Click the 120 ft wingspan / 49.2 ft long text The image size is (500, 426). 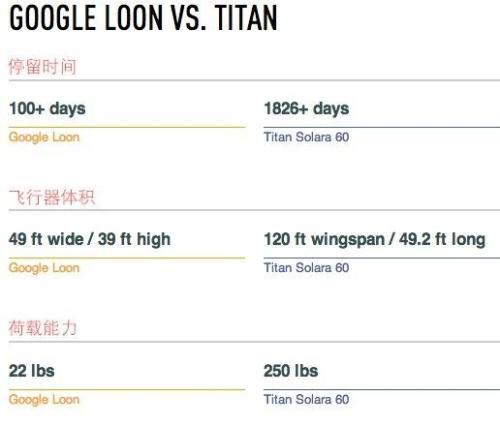coord(374,239)
